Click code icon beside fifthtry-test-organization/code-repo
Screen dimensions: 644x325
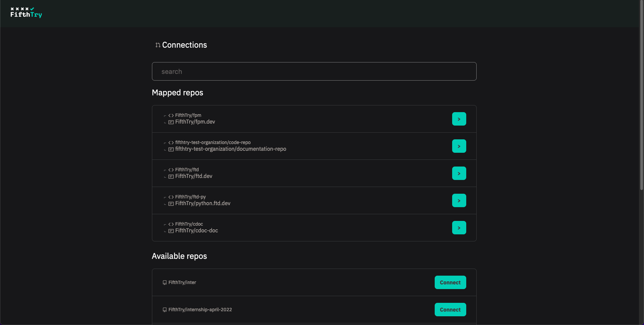171,143
